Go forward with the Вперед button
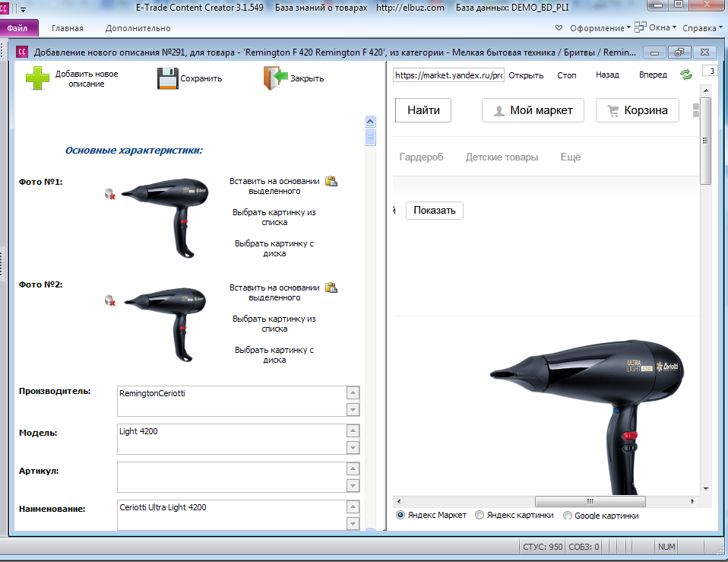728x562 pixels. [x=653, y=75]
